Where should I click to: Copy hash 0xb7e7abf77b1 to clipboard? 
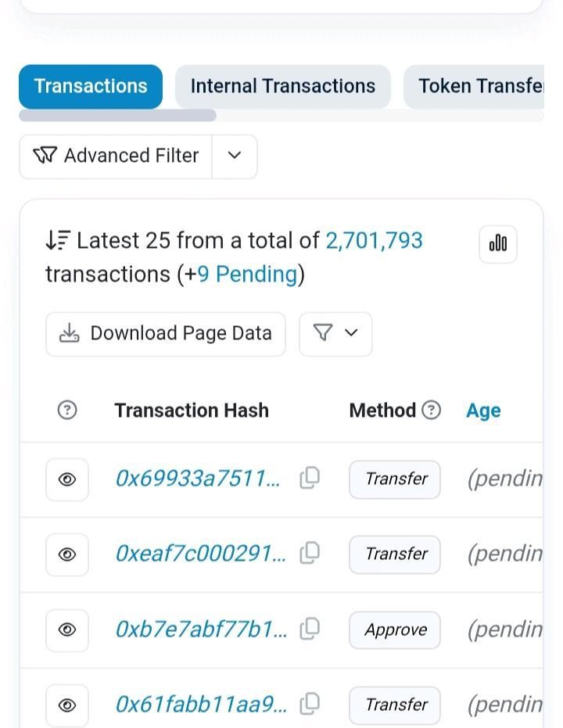(x=310, y=628)
